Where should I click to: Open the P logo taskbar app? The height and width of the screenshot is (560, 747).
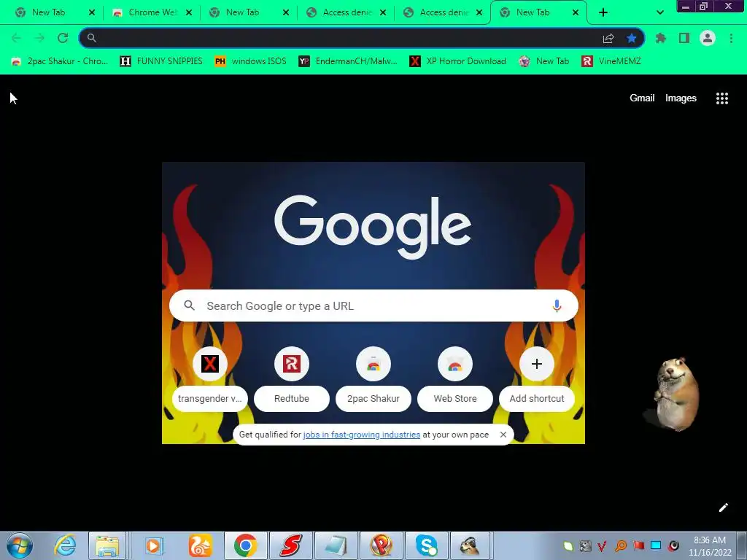pyautogui.click(x=381, y=545)
